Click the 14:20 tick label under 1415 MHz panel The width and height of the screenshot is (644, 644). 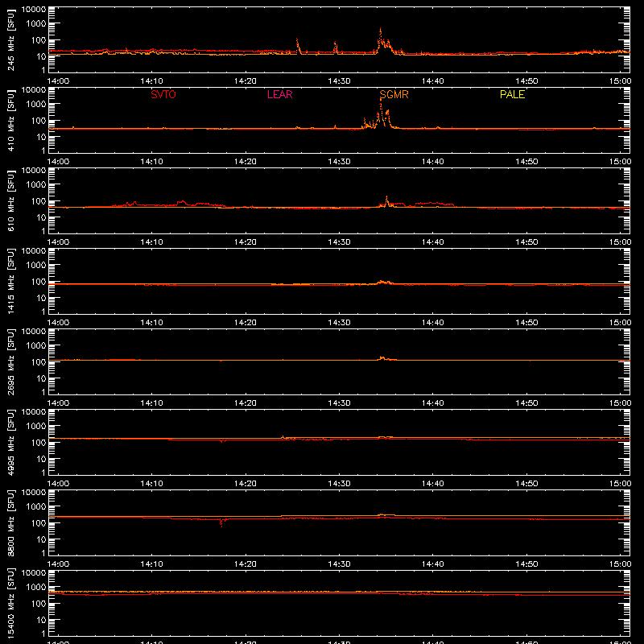pos(246,323)
